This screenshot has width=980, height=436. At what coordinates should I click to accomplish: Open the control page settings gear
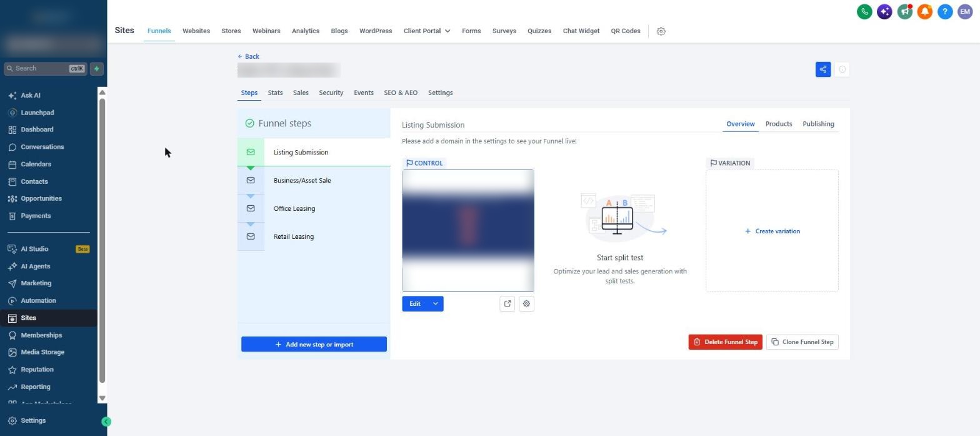(526, 304)
